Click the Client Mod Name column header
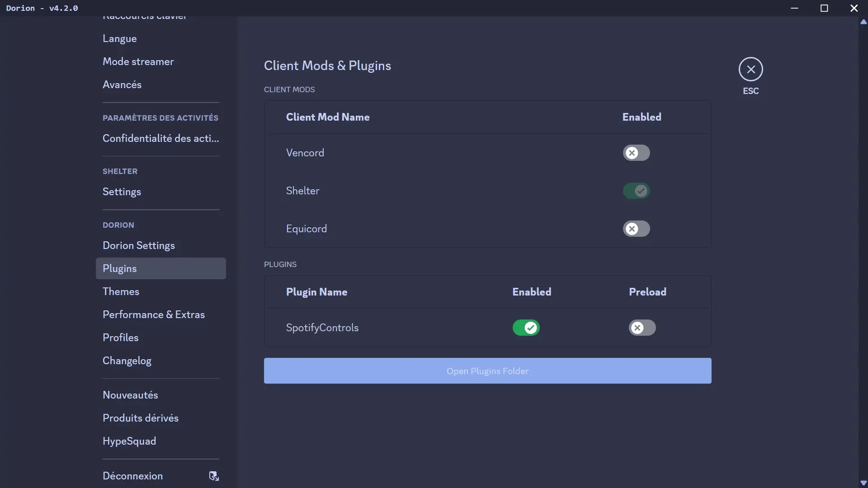Screen dimensions: 868x488 point(328,117)
